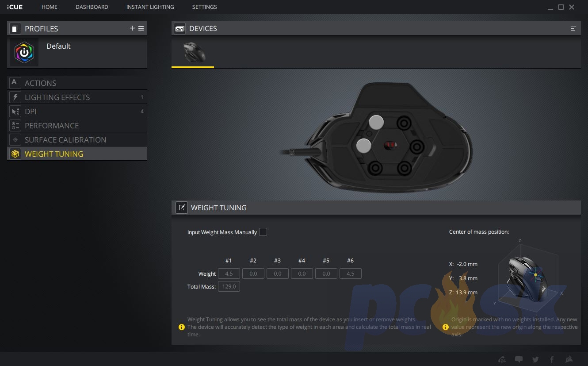Viewport: 588px width, 366px height.
Task: Click the chat feedback icon in footer
Action: coord(519,359)
